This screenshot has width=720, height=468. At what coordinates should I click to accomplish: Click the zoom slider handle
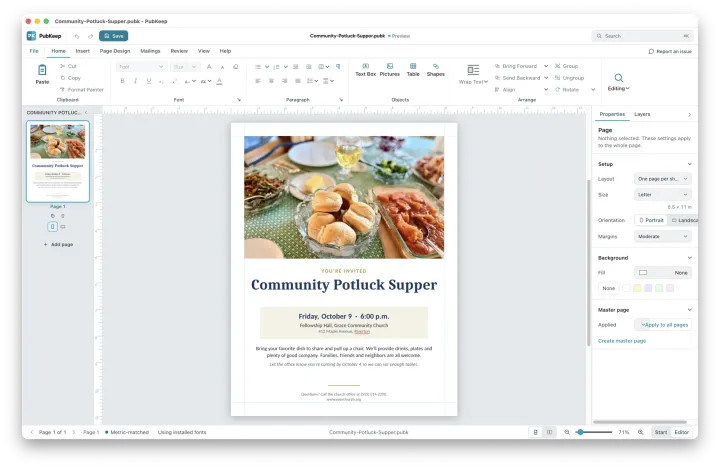[x=580, y=432]
